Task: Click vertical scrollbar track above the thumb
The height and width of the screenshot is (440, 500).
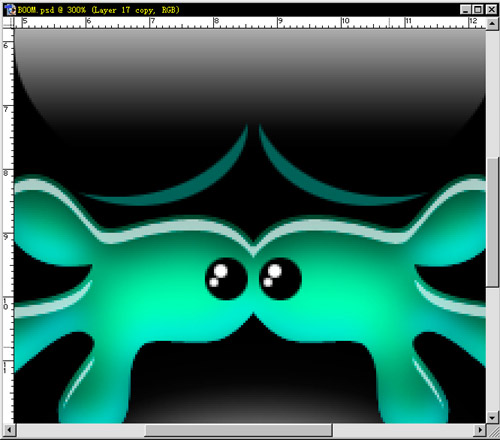Action: point(492,93)
